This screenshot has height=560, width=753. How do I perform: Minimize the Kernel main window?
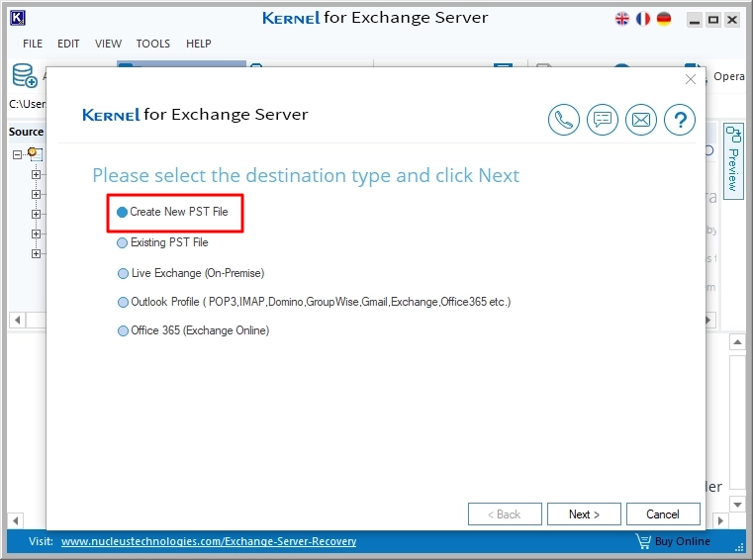point(695,20)
